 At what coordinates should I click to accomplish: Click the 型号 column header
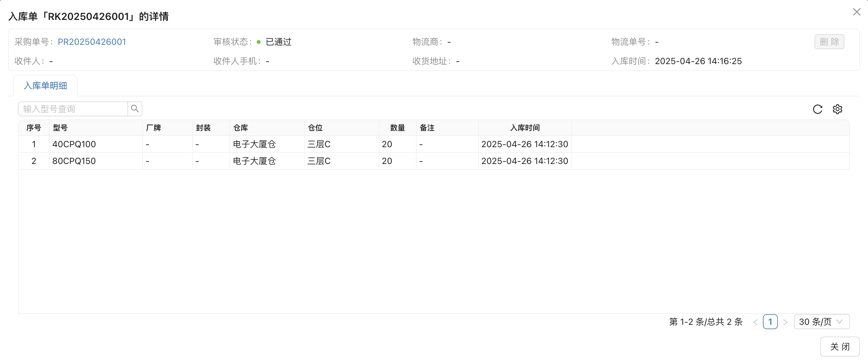coord(60,128)
